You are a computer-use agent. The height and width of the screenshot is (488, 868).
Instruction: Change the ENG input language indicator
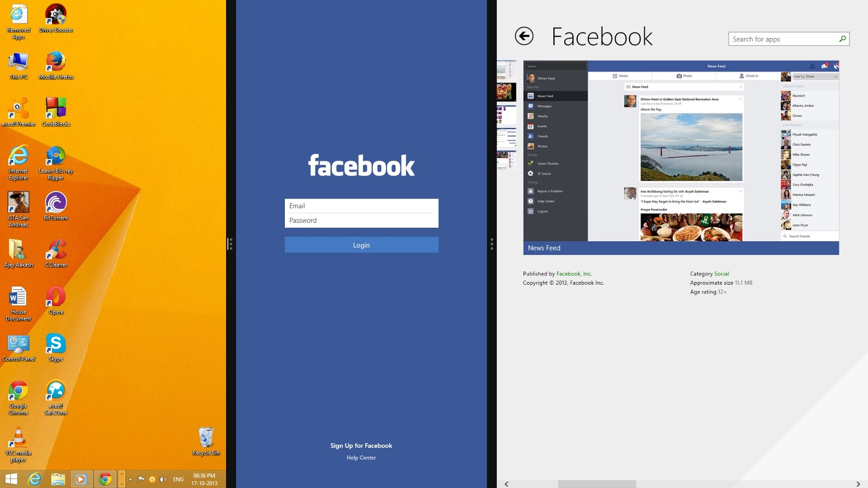[x=178, y=479]
